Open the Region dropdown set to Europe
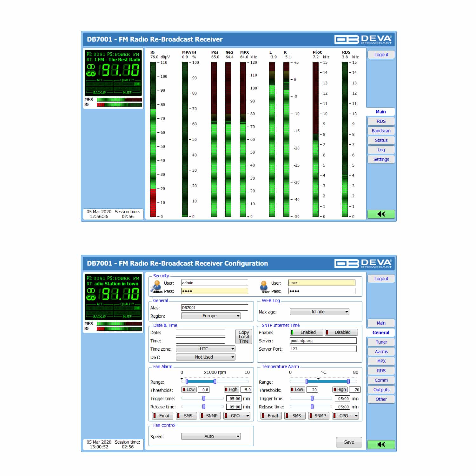This screenshot has height=476, width=476. pos(211,316)
